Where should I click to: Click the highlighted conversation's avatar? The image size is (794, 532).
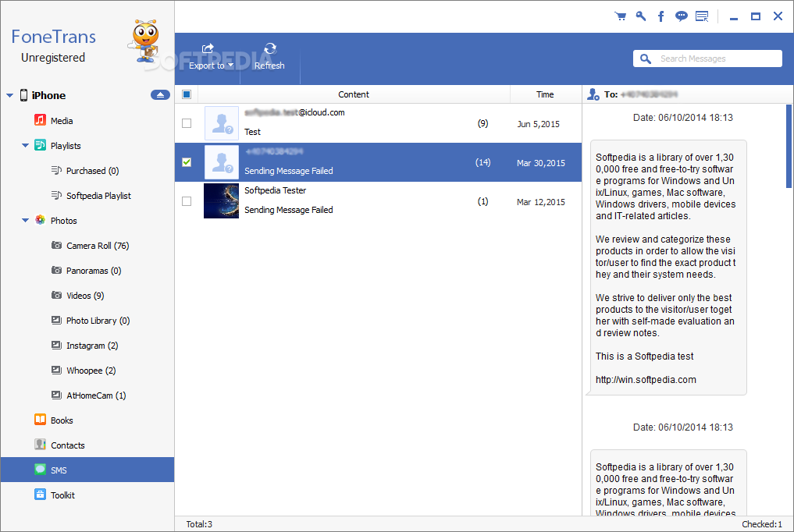click(221, 162)
